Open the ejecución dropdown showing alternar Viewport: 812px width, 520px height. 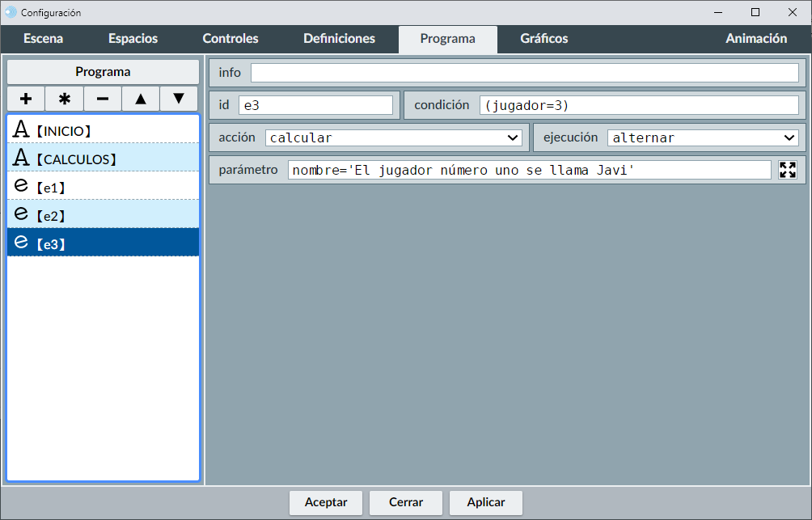[703, 137]
